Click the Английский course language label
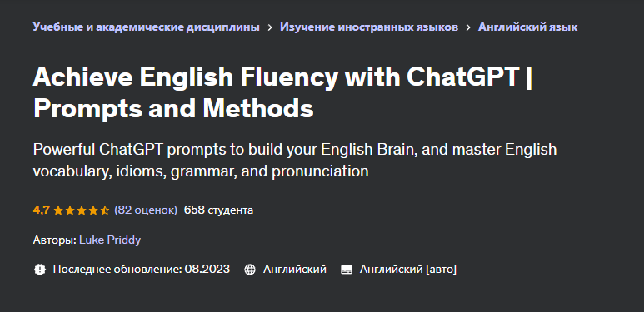The image size is (644, 312). click(294, 270)
